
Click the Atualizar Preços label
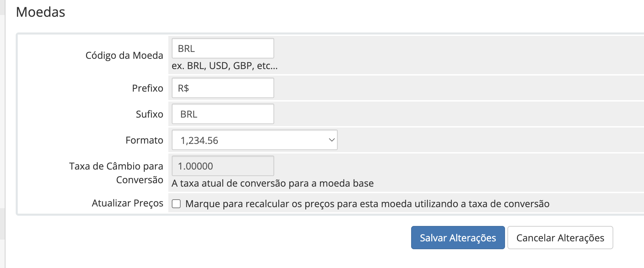128,203
